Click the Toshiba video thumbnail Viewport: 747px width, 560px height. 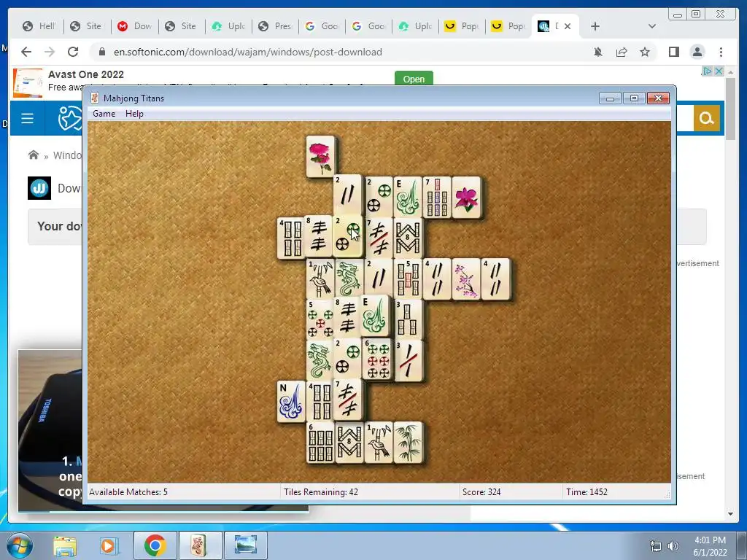[50, 431]
